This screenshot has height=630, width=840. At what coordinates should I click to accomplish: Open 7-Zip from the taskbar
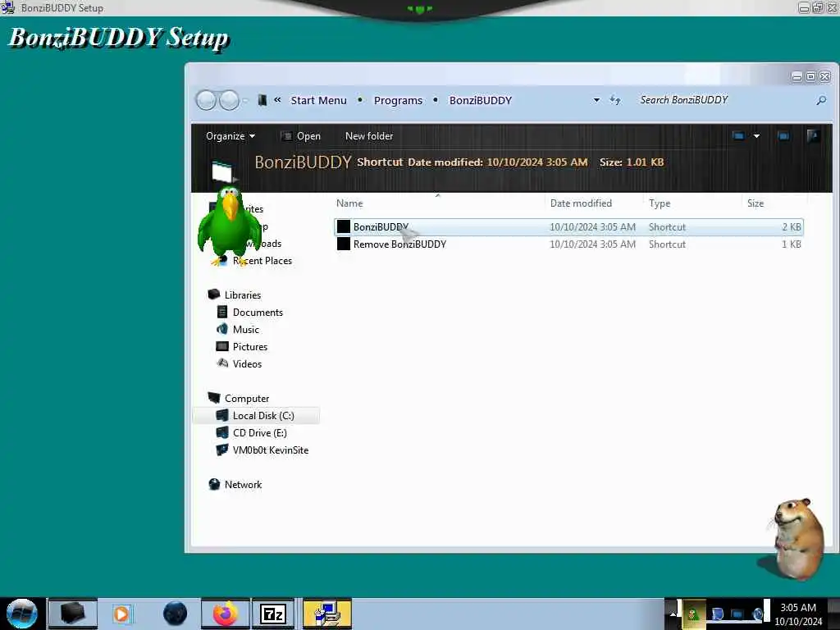tap(272, 614)
